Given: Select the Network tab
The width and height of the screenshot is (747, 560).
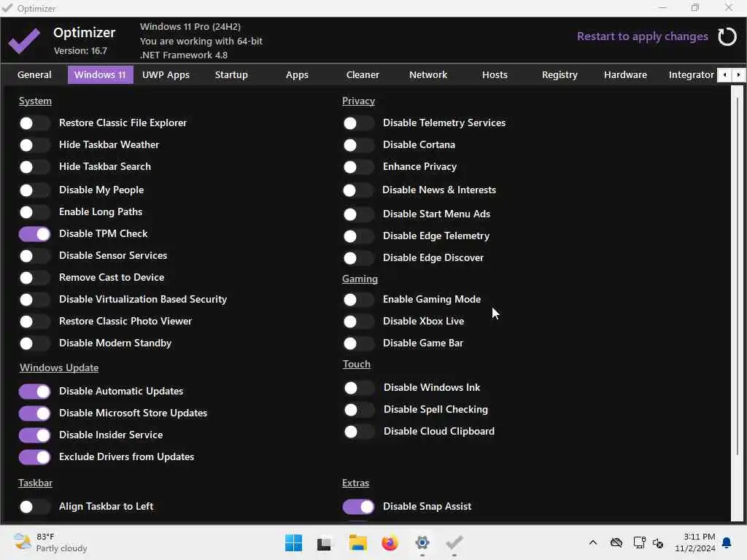Looking at the screenshot, I should click(x=427, y=75).
